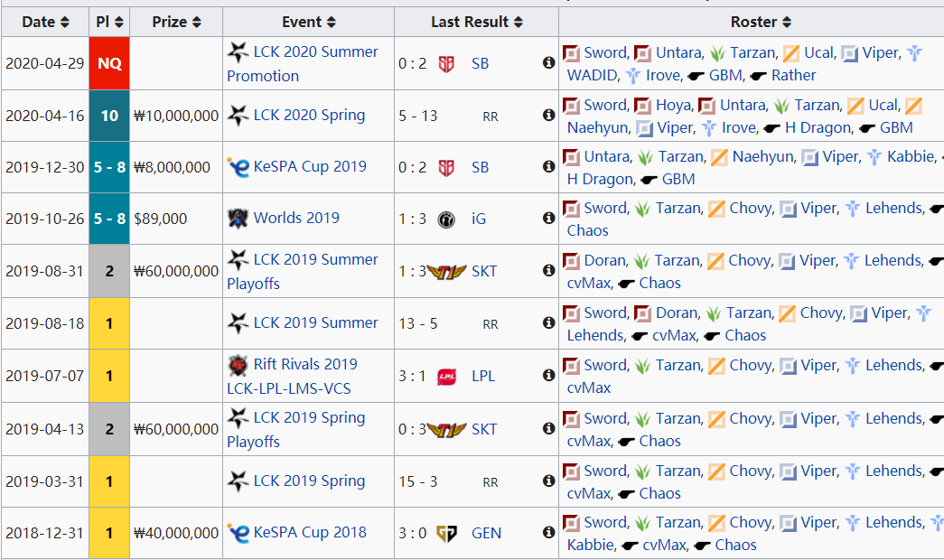This screenshot has width=944, height=560.
Task: Click the Rift Rivals 2019 event logo
Action: click(238, 365)
